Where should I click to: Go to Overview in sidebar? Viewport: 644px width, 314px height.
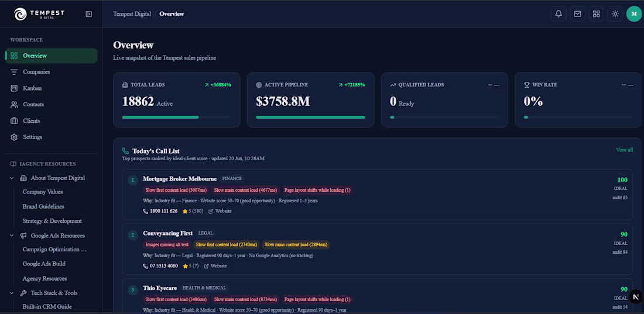pos(52,56)
